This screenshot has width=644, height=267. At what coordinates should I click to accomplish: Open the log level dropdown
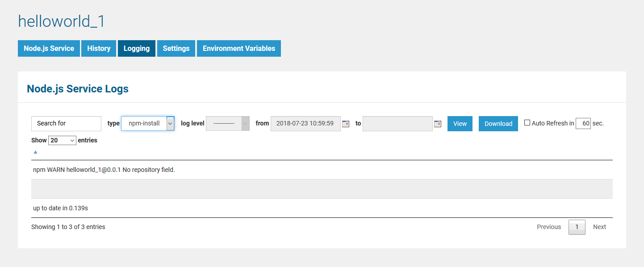point(227,123)
